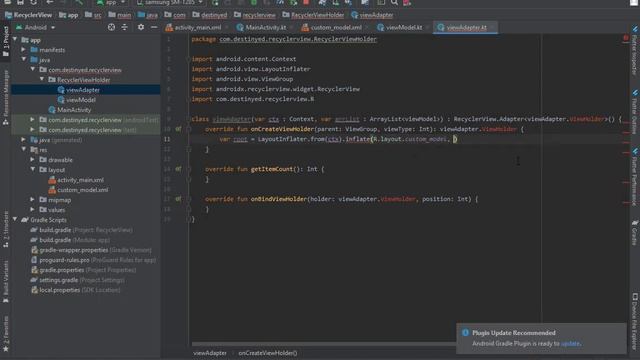Click the Back navigation arrow
640x360 pixels.
[50, 2]
